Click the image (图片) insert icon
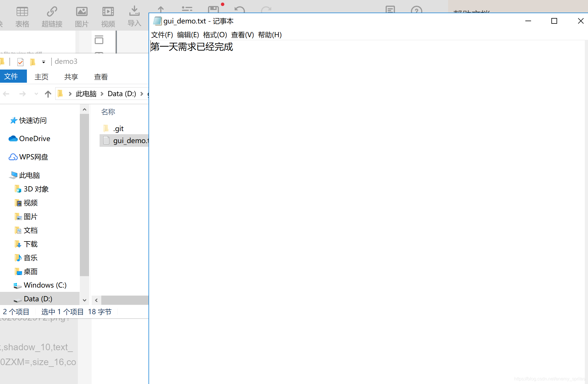Screen dimensions: 588x384 [82, 12]
